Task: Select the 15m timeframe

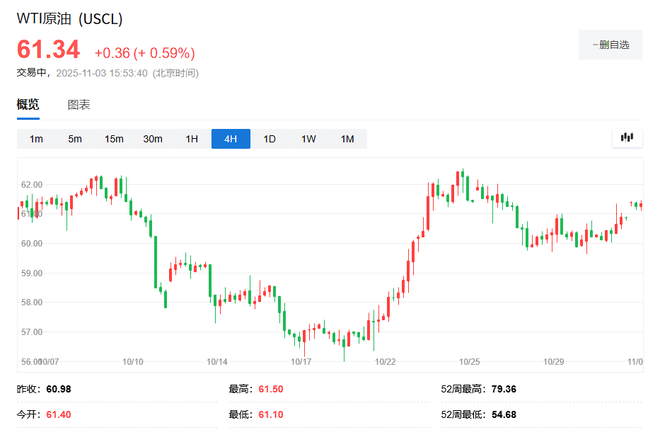Action: click(114, 139)
